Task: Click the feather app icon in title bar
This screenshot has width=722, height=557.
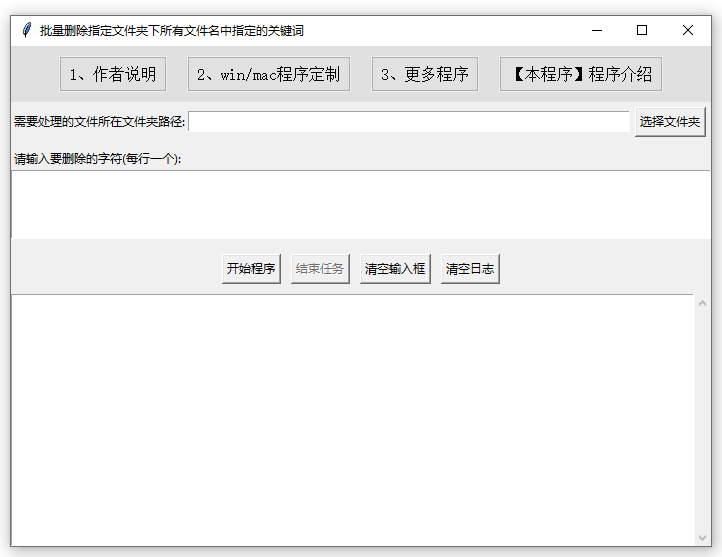Action: (x=27, y=30)
